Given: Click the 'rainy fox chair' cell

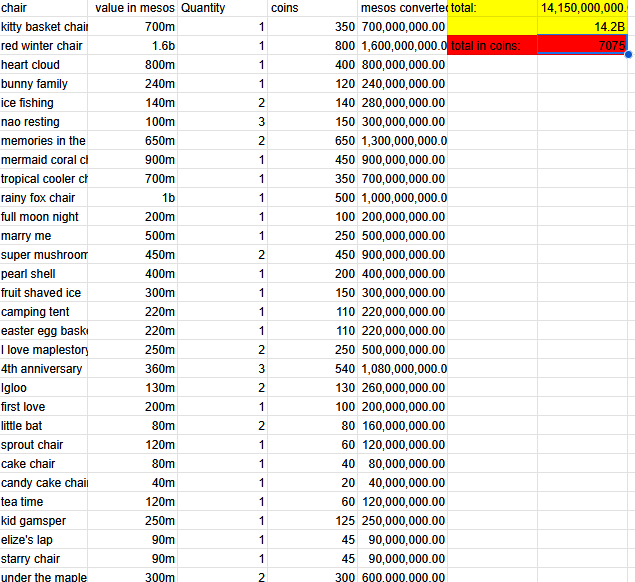Looking at the screenshot, I should 44,198.
